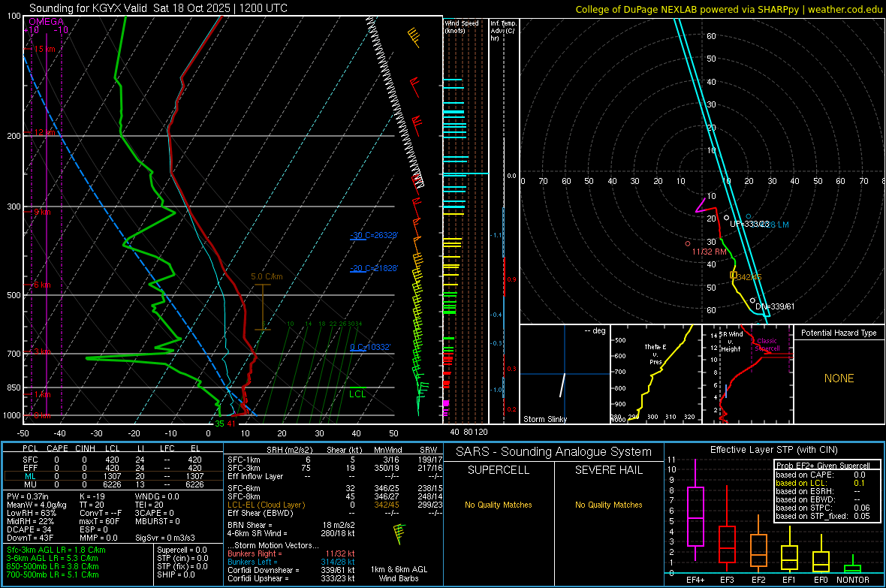Click the Corfidi Downshear row
The image size is (886, 588).
point(291,570)
